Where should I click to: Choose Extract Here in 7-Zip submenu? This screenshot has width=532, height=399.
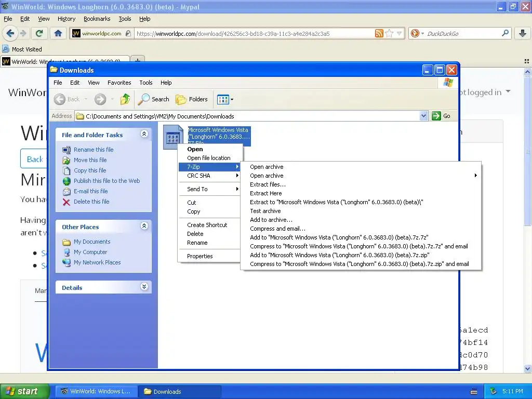(361, 193)
